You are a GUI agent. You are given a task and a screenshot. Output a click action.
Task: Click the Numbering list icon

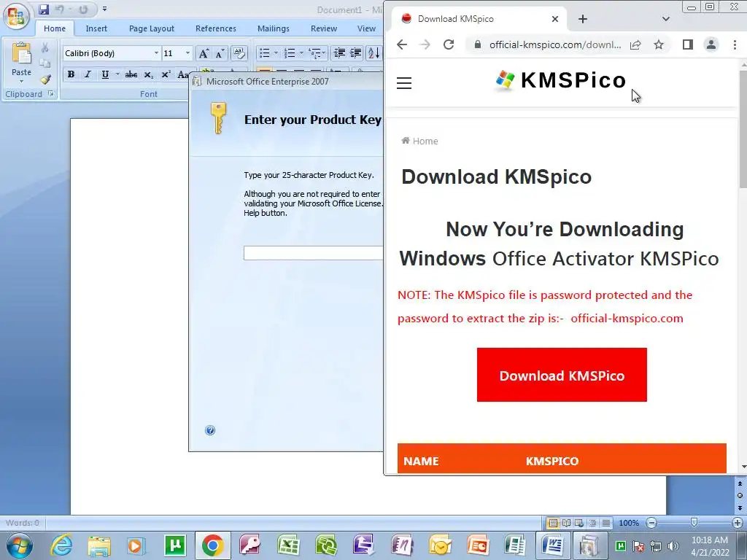coord(289,52)
